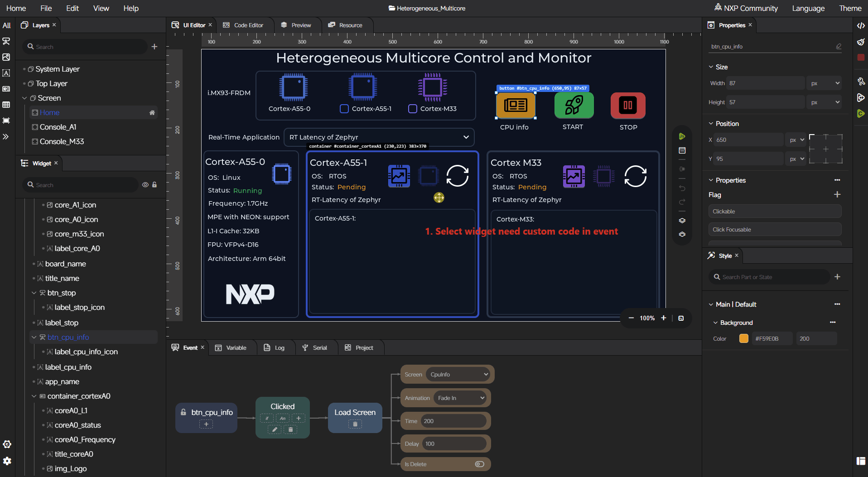Toggle the Is Delete switch
The width and height of the screenshot is (868, 477).
tap(480, 464)
